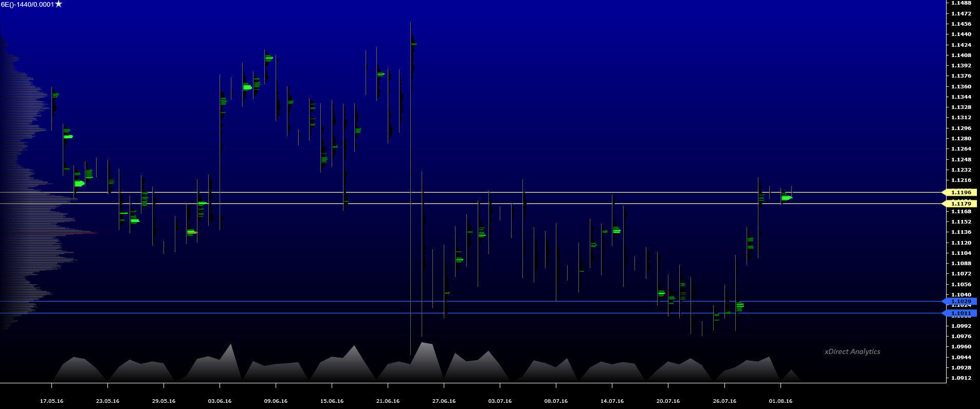The width and height of the screenshot is (980, 409).
Task: Click the 6E()-1440/0.0001 chart title
Action: (27, 5)
